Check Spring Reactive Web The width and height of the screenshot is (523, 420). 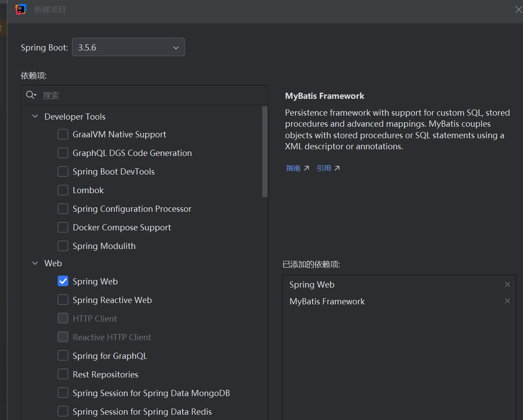pyautogui.click(x=62, y=300)
